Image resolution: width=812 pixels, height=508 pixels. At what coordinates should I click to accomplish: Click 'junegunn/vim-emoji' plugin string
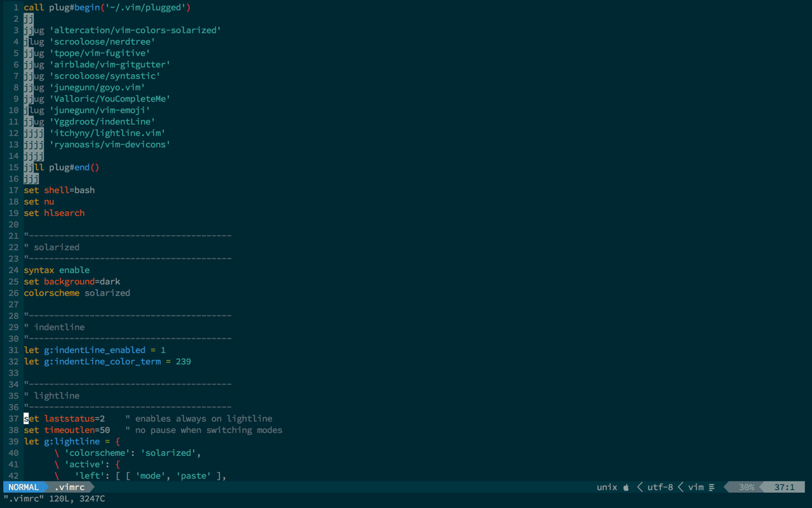pyautogui.click(x=100, y=110)
